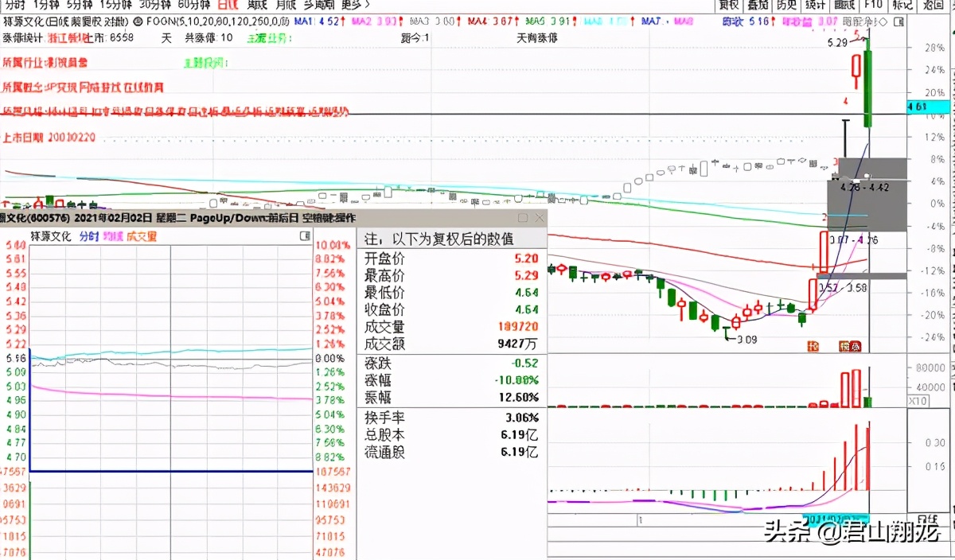
Task: Click the 成交额 value 9427万
Action: [516, 344]
